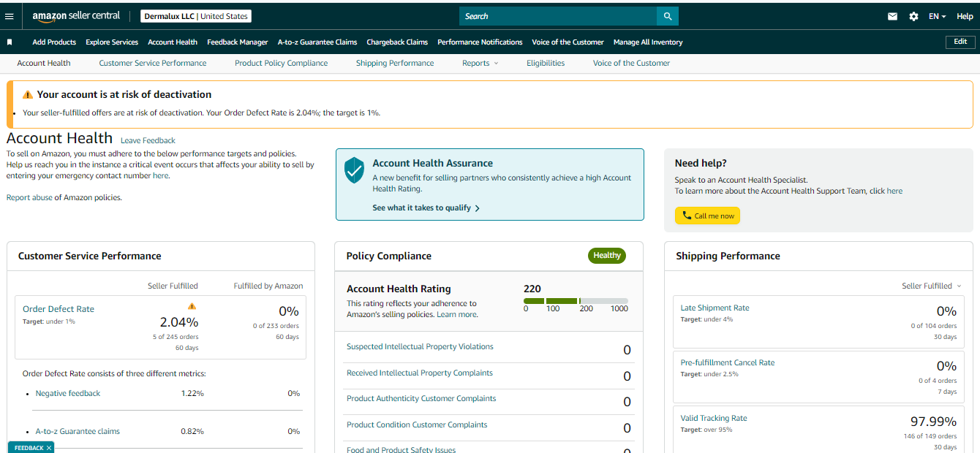Screen dimensions: 980x453
Task: Close the Feedback tab with its X
Action: click(x=48, y=448)
